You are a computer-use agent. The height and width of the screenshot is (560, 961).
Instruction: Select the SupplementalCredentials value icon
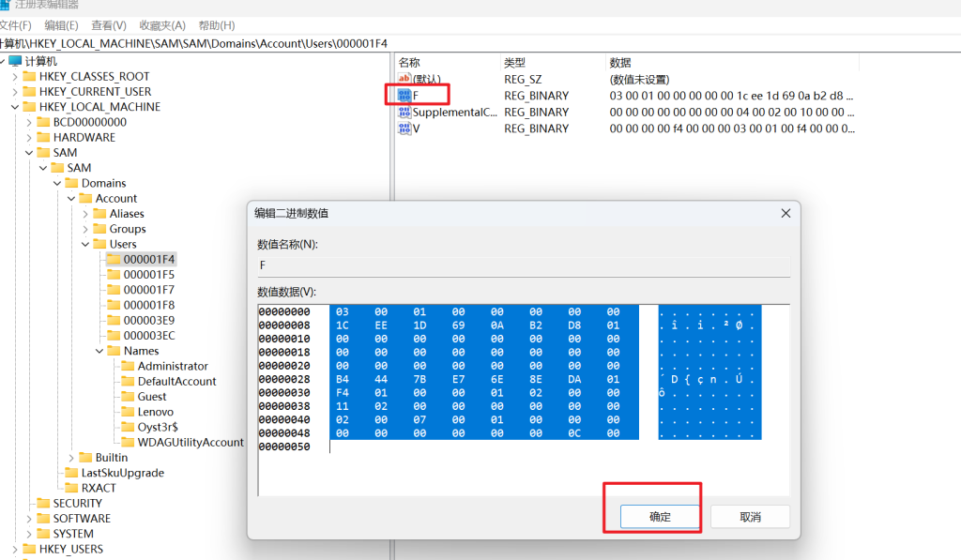click(404, 112)
